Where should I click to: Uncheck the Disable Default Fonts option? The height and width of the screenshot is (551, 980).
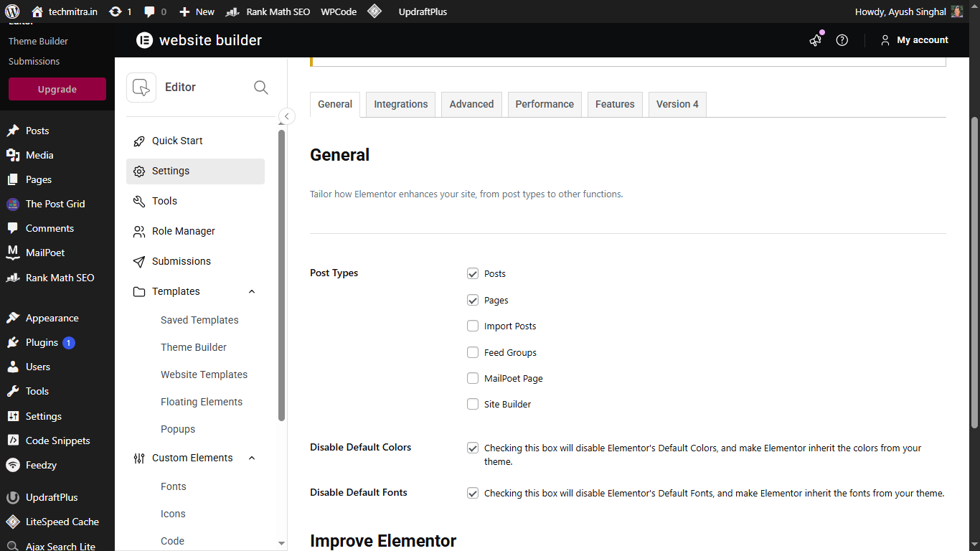(472, 493)
